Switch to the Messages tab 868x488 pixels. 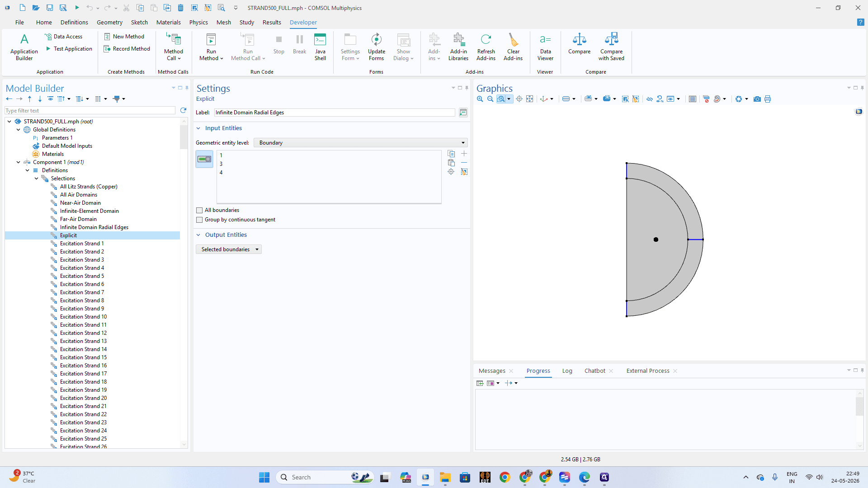pyautogui.click(x=492, y=371)
